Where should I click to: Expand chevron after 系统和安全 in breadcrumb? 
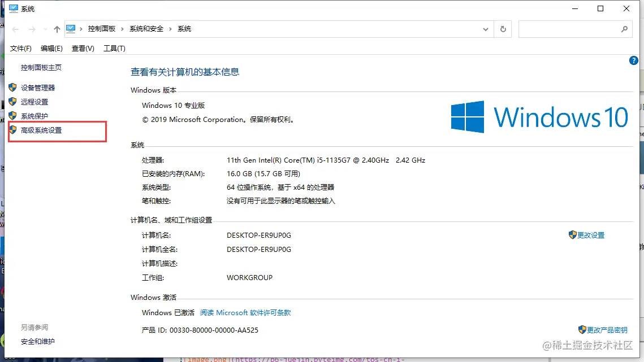coord(170,29)
